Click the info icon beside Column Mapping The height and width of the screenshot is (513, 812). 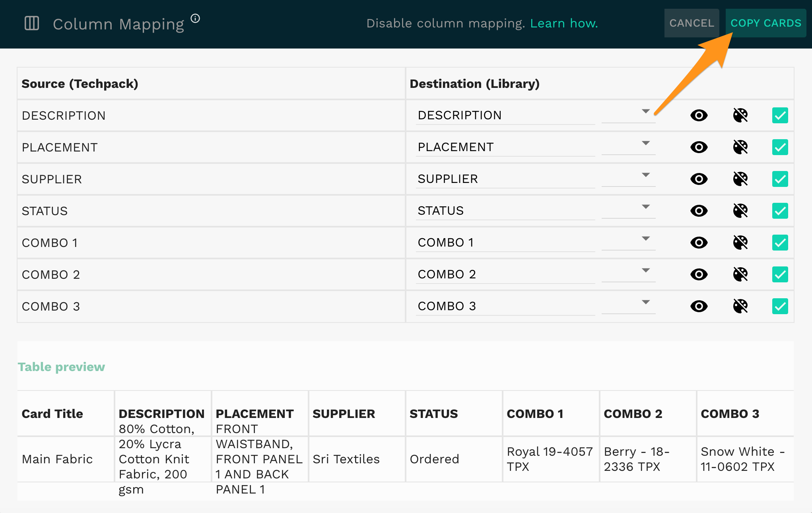pos(195,18)
